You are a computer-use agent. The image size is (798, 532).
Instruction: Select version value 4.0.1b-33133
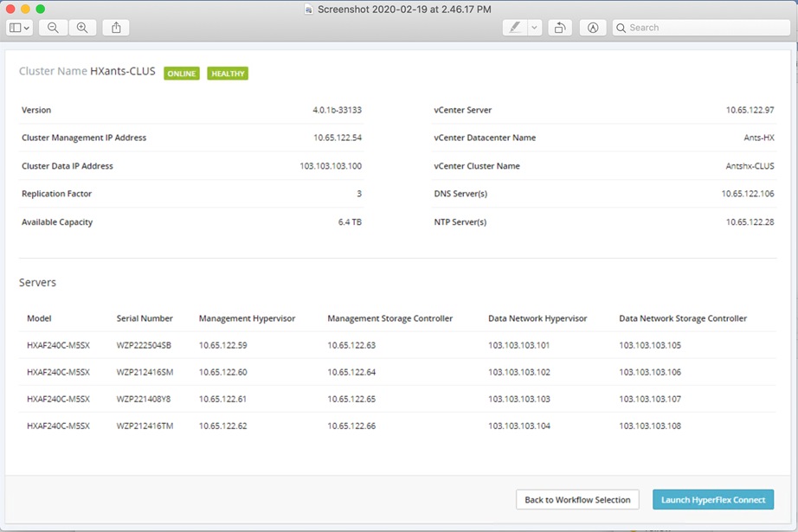click(x=337, y=110)
